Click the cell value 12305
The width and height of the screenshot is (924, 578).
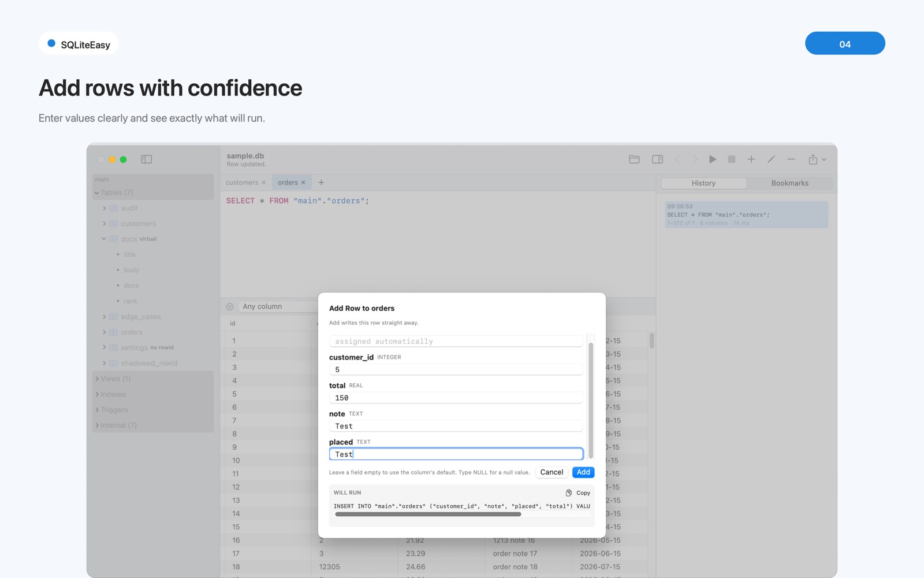330,567
